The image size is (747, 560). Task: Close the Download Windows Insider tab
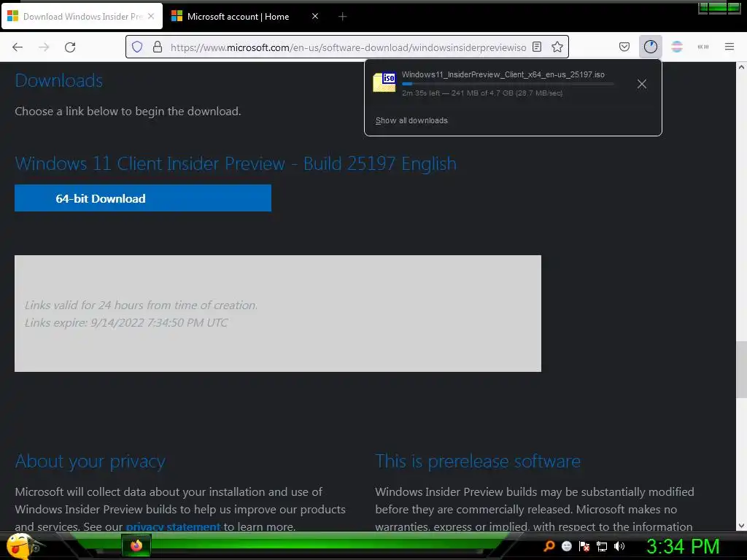click(151, 16)
